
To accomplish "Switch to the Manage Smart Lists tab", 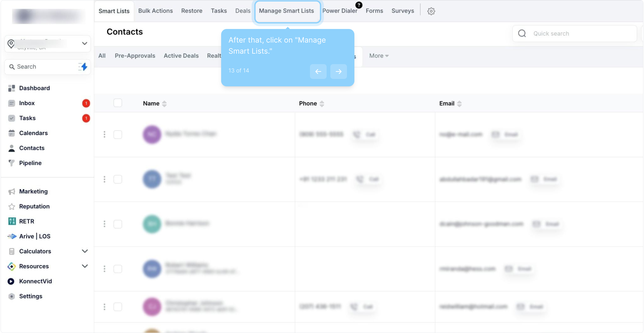I will coord(286,11).
